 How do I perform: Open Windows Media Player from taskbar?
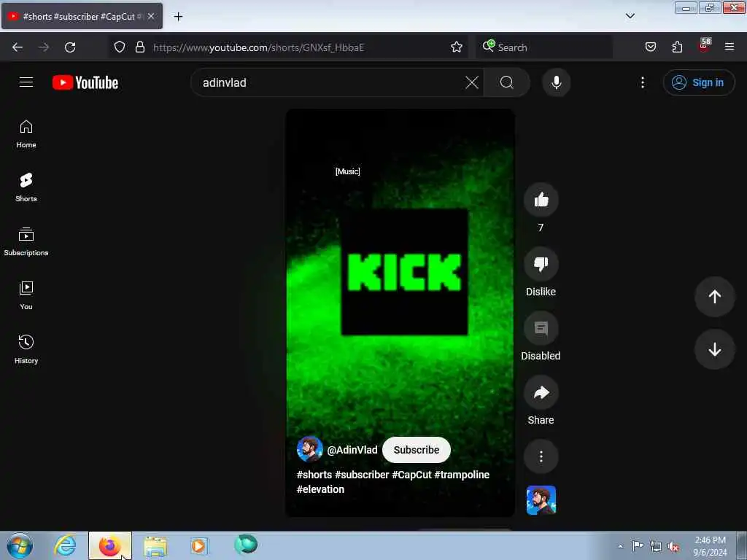[199, 545]
